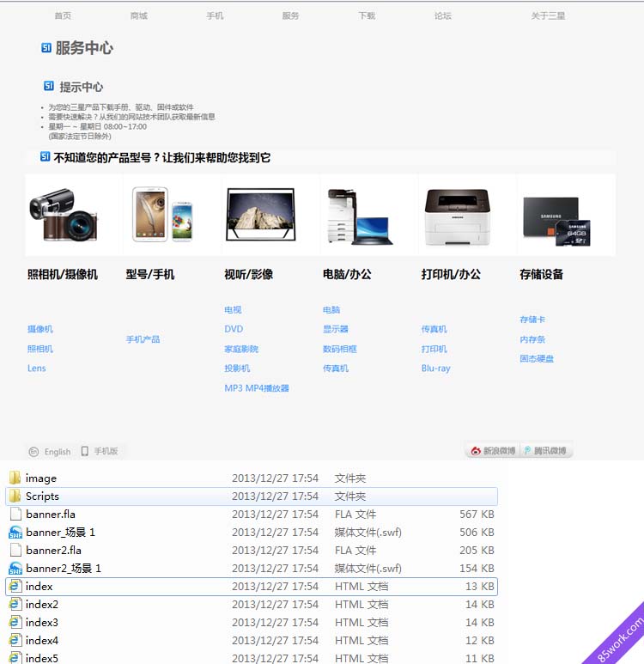The image size is (644, 664).
Task: Select the Scripts folder icon
Action: click(x=15, y=496)
